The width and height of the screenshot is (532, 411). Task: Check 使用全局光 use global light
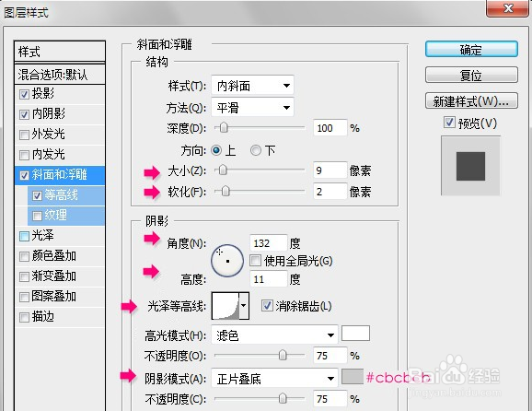coord(255,261)
